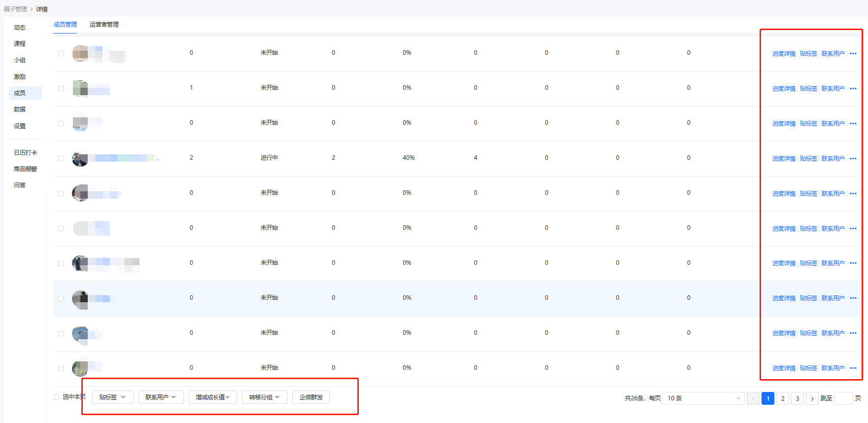Open 日历打卡 in the sidebar
The image size is (868, 423).
[x=25, y=153]
